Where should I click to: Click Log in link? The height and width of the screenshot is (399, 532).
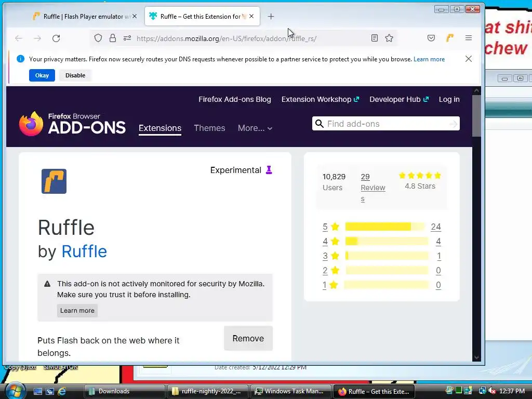click(x=449, y=99)
